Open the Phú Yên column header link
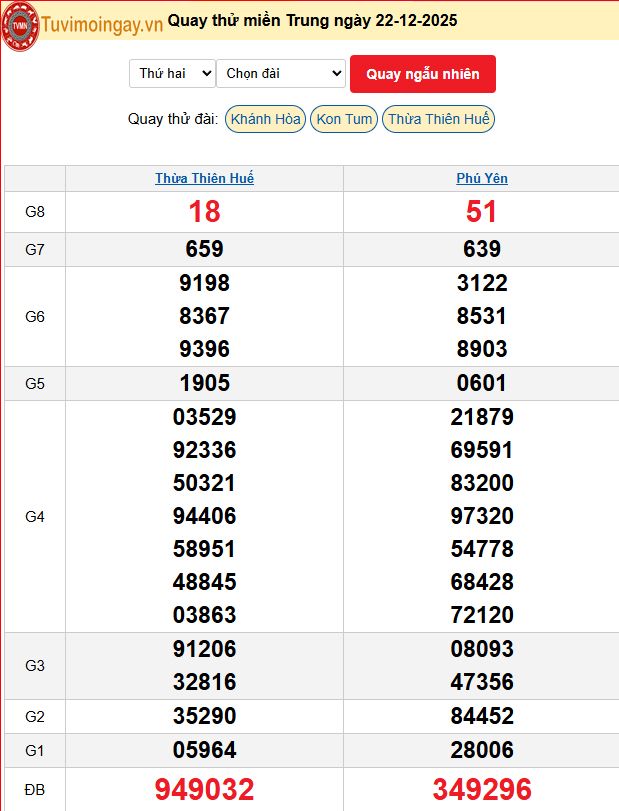 [482, 178]
